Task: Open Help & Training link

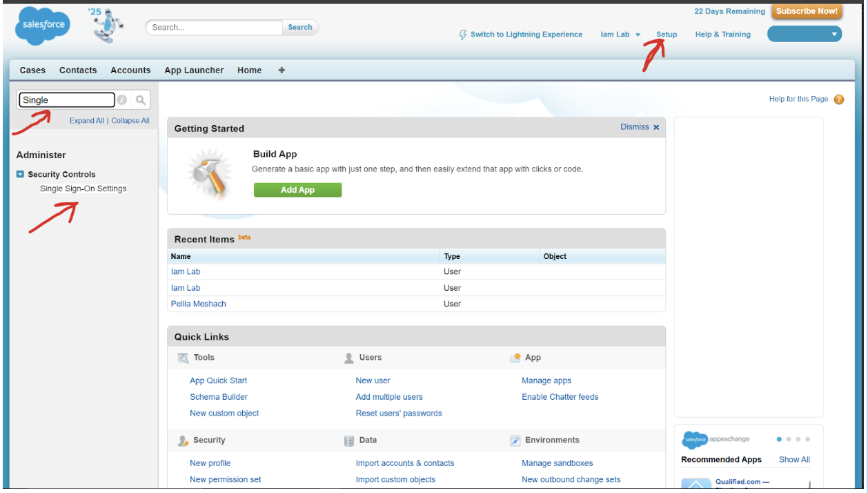Action: 723,35
